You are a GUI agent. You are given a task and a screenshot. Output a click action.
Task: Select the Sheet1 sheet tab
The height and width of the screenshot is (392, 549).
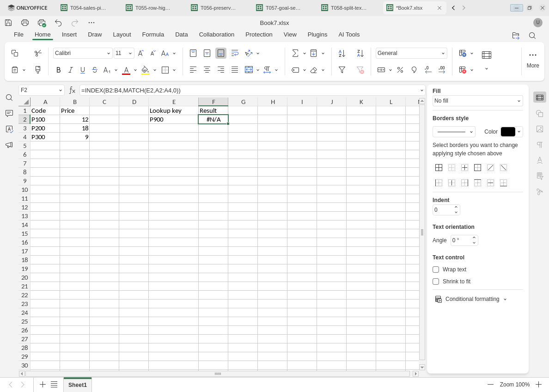pos(77,385)
